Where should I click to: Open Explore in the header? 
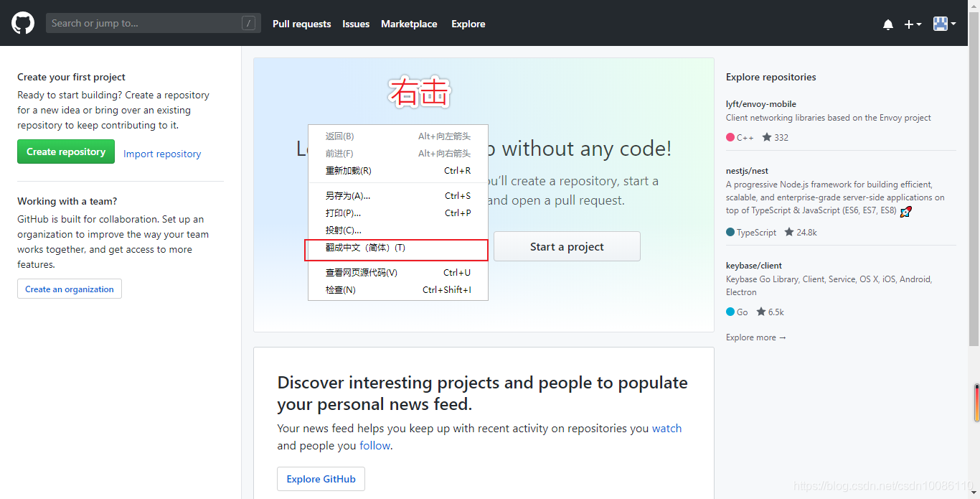coord(468,24)
